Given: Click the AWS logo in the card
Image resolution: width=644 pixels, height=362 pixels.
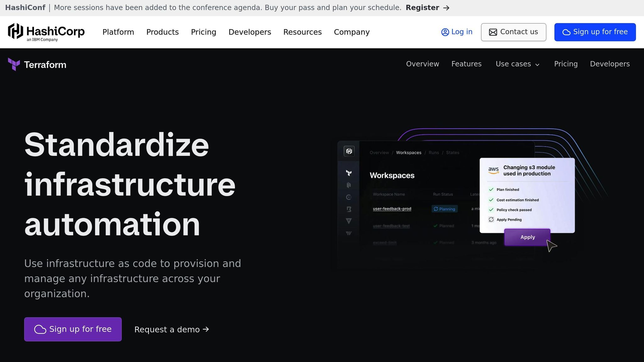Looking at the screenshot, I should coord(493,170).
